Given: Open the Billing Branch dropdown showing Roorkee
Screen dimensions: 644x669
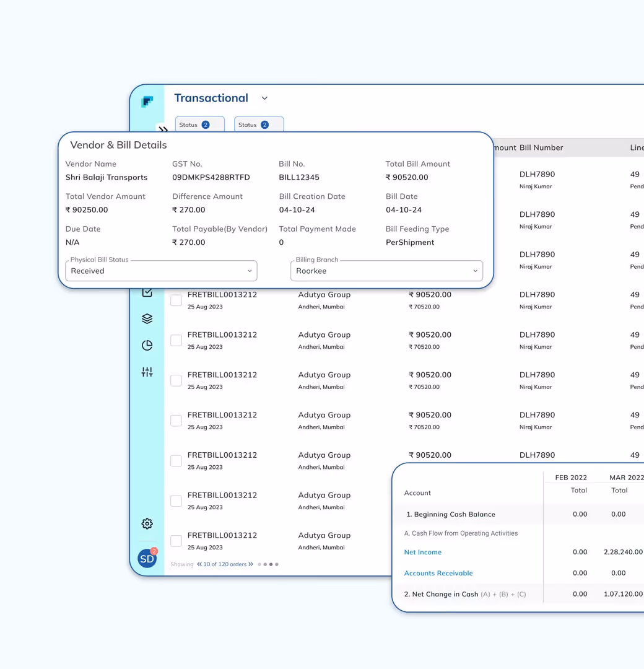Looking at the screenshot, I should (x=387, y=271).
